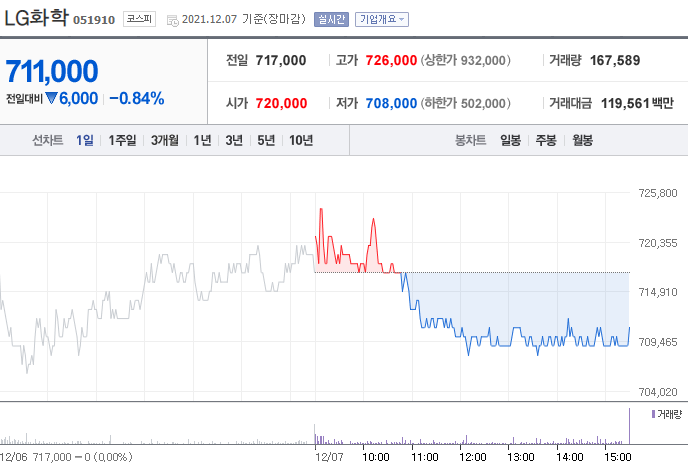Select the 1년 chart range
688x476 pixels.
point(202,140)
